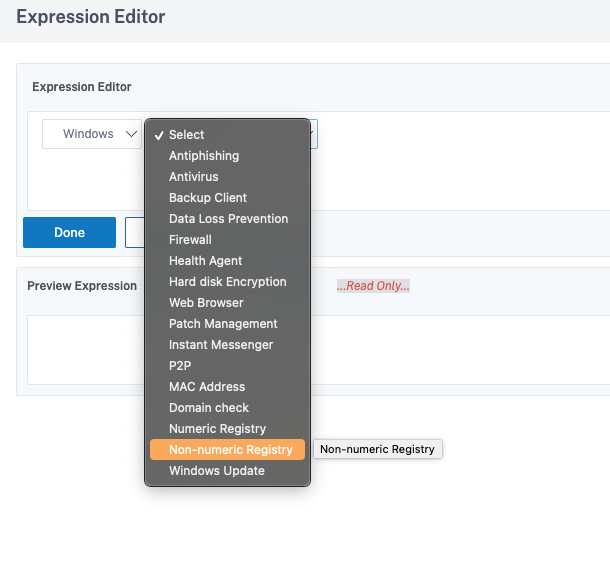
Task: Select the Antivirus option
Action: 227,177
